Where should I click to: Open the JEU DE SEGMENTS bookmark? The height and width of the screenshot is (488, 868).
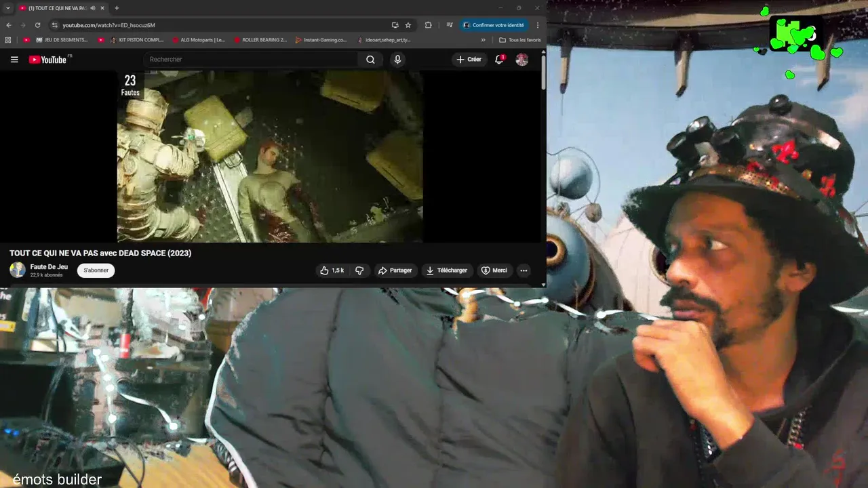62,40
